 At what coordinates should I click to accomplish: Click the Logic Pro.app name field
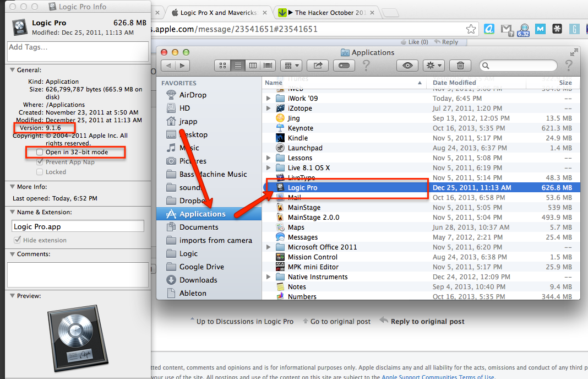point(78,226)
